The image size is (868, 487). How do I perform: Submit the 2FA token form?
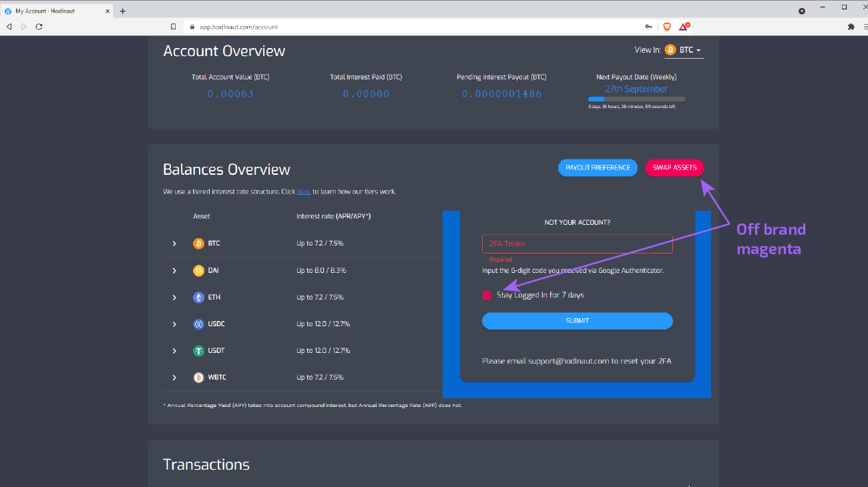click(578, 321)
